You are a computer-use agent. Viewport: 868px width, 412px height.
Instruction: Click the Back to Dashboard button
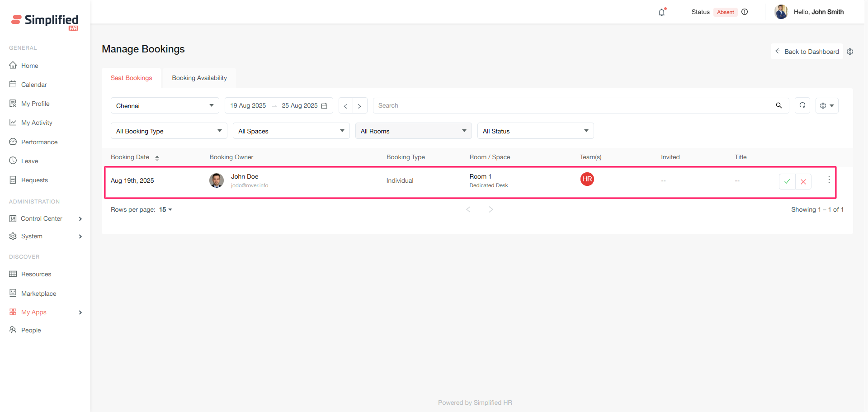coord(807,52)
